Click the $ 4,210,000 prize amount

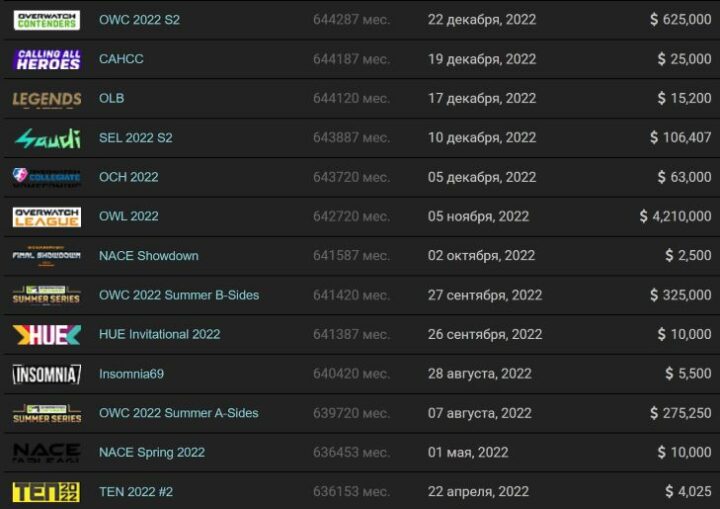[x=675, y=216]
